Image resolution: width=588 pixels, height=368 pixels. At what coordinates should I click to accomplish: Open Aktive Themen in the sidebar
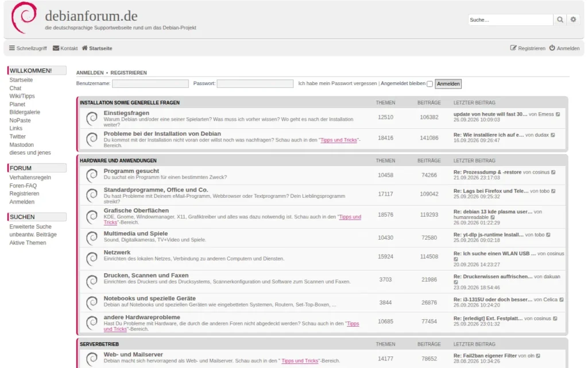click(28, 243)
